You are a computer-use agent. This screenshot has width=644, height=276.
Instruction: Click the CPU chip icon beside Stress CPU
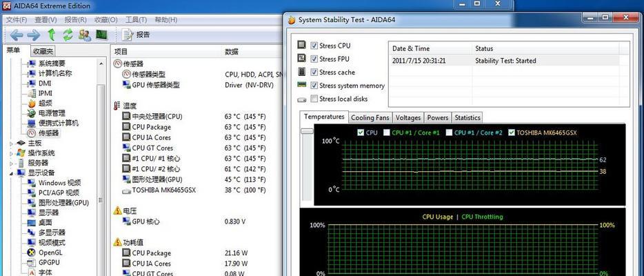click(x=302, y=45)
